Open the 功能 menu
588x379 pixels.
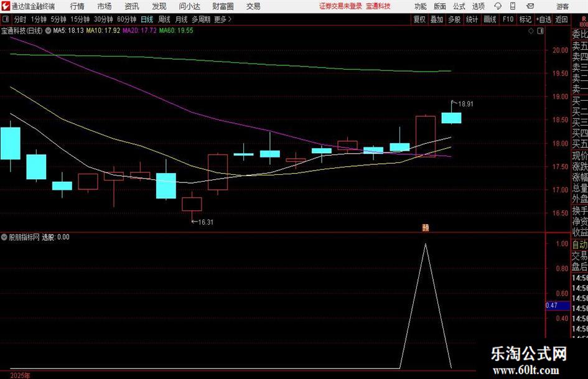[421, 6]
